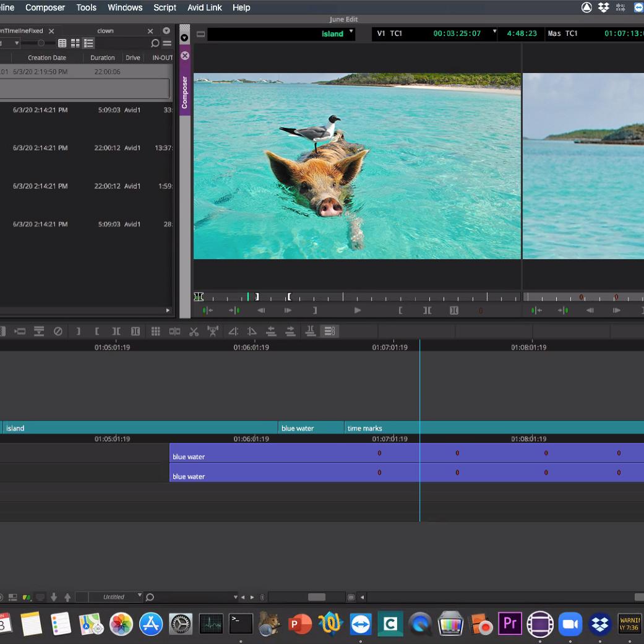Toggle Script view in bin toolbar
The height and width of the screenshot is (644, 644).
[x=89, y=43]
